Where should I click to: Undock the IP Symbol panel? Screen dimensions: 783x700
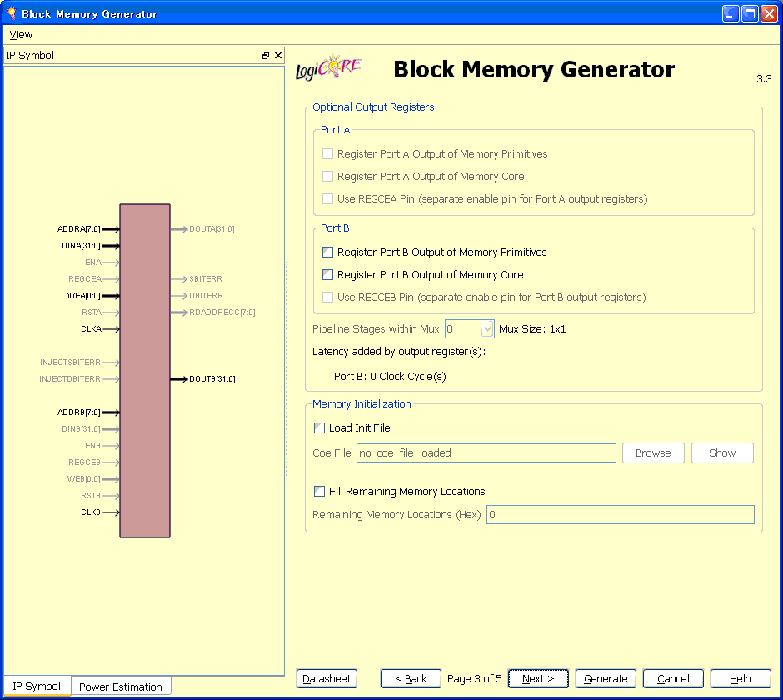click(266, 56)
